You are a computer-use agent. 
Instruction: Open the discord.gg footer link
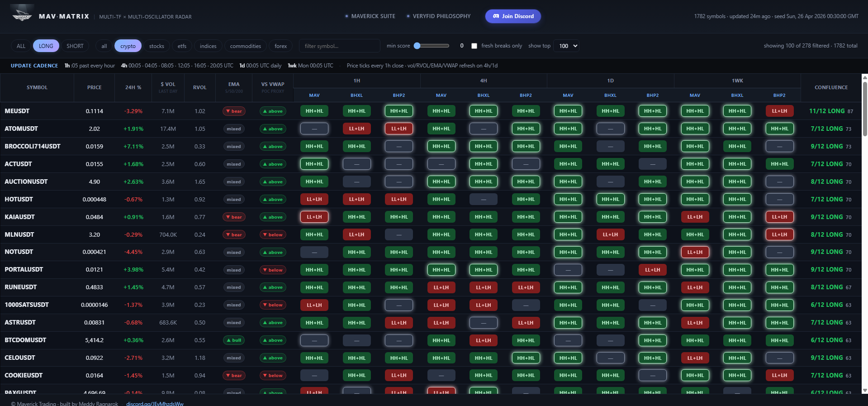click(x=155, y=403)
